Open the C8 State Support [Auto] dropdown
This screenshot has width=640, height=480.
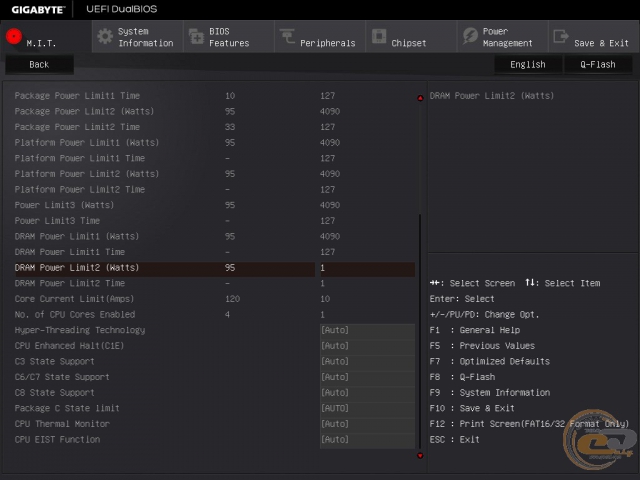coord(367,393)
